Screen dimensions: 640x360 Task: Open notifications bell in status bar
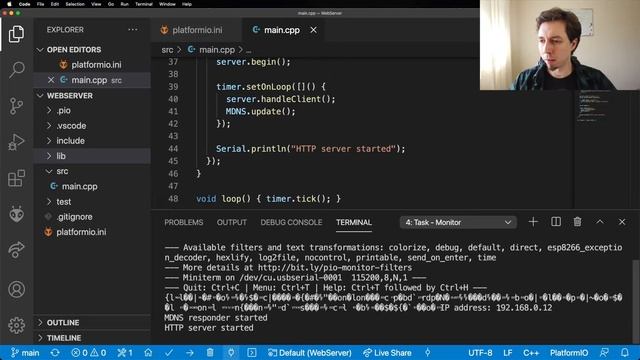click(624, 353)
